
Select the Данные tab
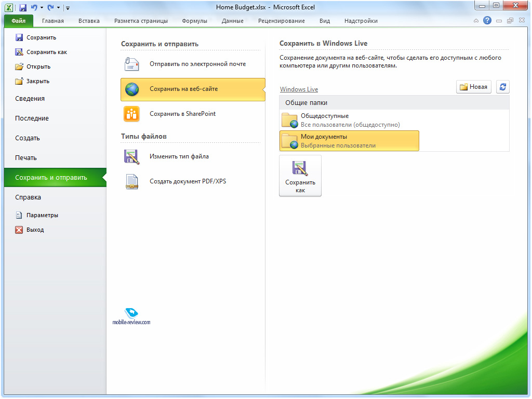(x=232, y=21)
